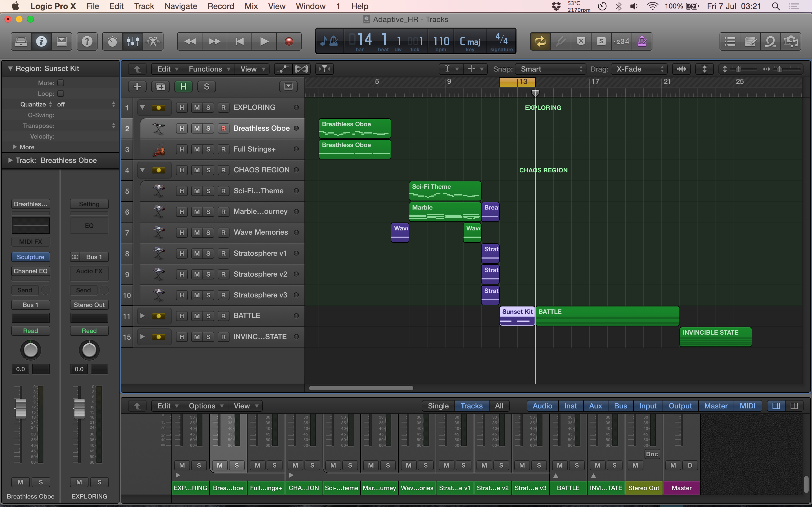Click the record button in the transport

288,41
